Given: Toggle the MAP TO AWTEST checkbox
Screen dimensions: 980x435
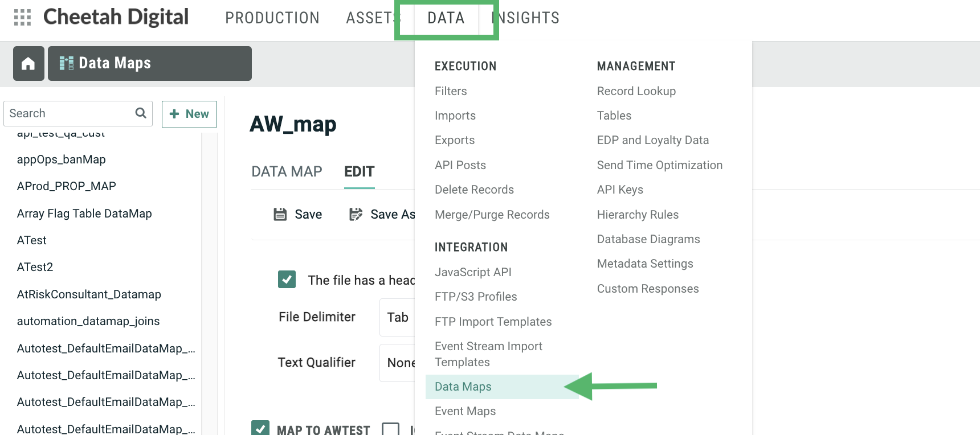Looking at the screenshot, I should [260, 429].
